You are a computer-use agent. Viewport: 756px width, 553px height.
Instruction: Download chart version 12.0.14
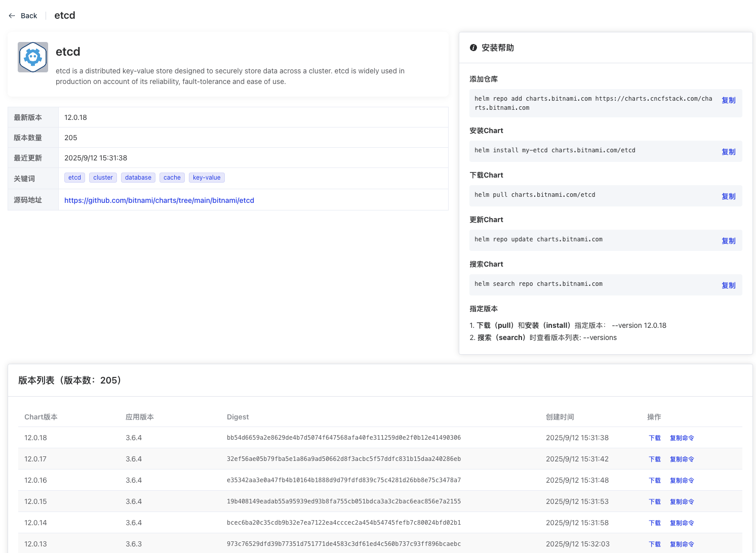(655, 523)
